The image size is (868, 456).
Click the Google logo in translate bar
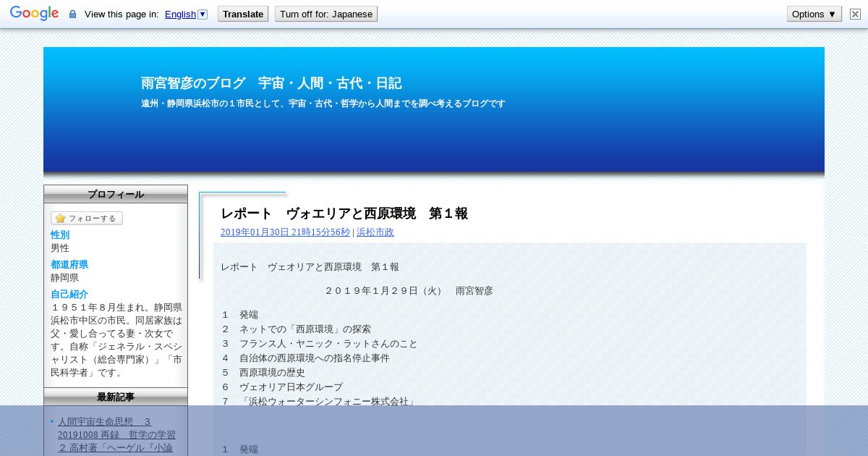pos(34,14)
